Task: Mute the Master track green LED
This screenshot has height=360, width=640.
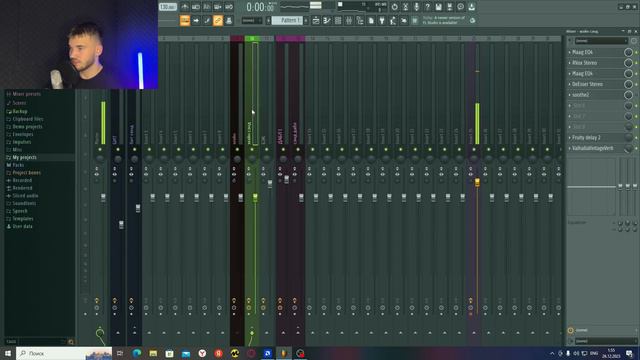Action: 100,149
